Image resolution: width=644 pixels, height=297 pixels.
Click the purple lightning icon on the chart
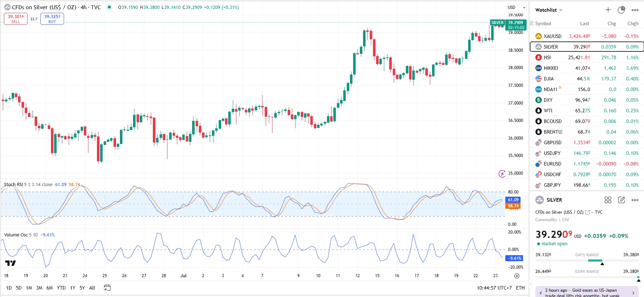(502, 174)
